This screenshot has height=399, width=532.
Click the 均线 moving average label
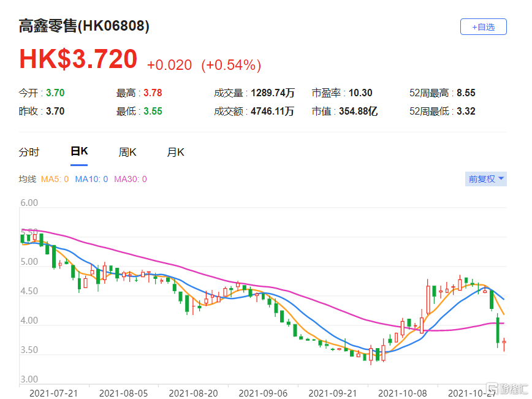click(28, 179)
